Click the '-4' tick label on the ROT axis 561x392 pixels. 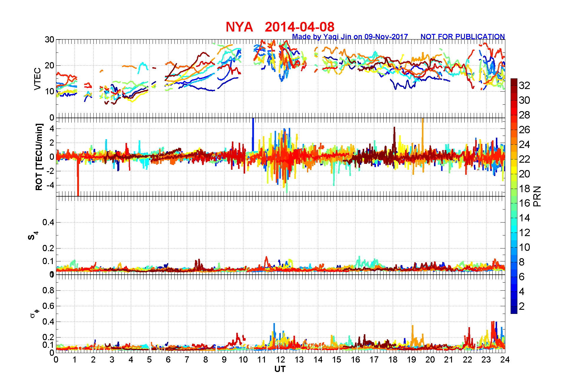[50, 185]
